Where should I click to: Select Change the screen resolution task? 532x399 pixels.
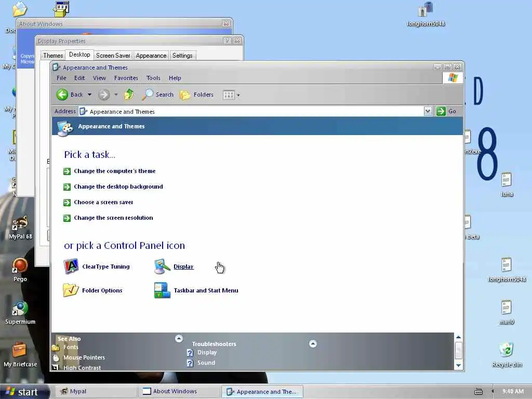click(x=113, y=218)
